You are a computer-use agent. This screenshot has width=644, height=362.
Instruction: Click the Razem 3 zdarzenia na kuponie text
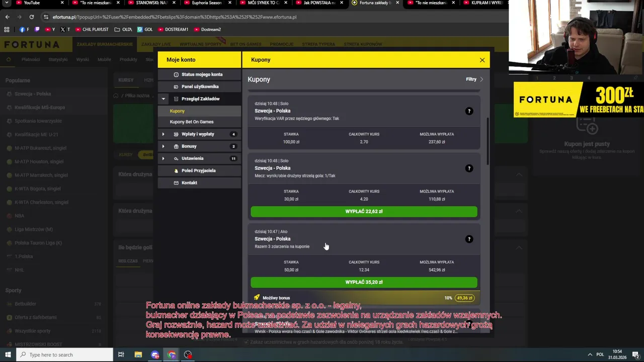(282, 246)
